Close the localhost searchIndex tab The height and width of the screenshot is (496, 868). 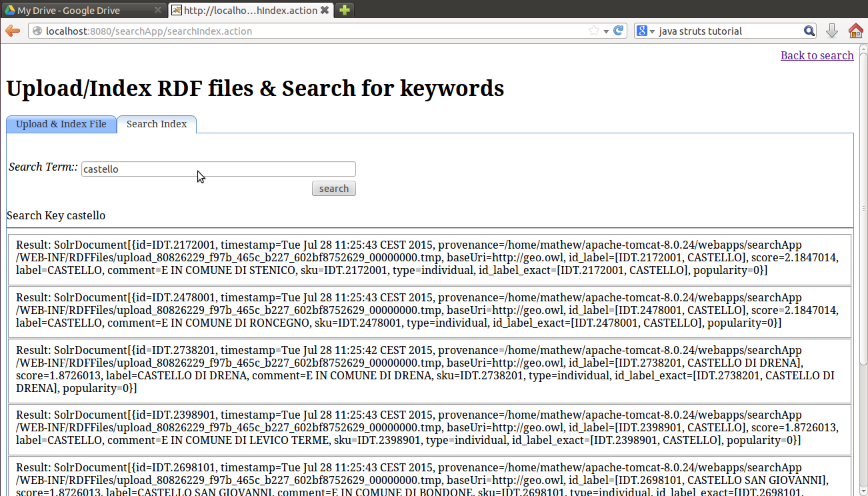coord(324,10)
